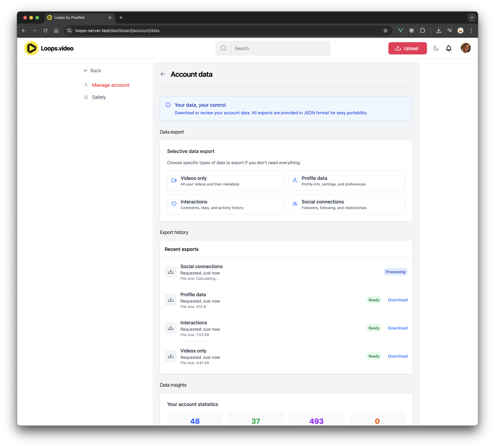Open the Chrome three-dot menu
This screenshot has height=448, width=495.
pyautogui.click(x=471, y=31)
